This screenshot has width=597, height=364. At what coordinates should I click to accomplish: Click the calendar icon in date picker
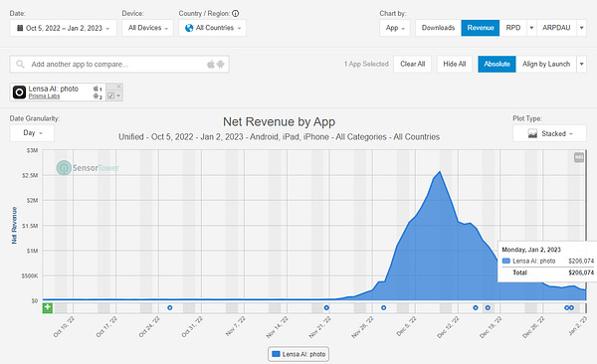20,28
